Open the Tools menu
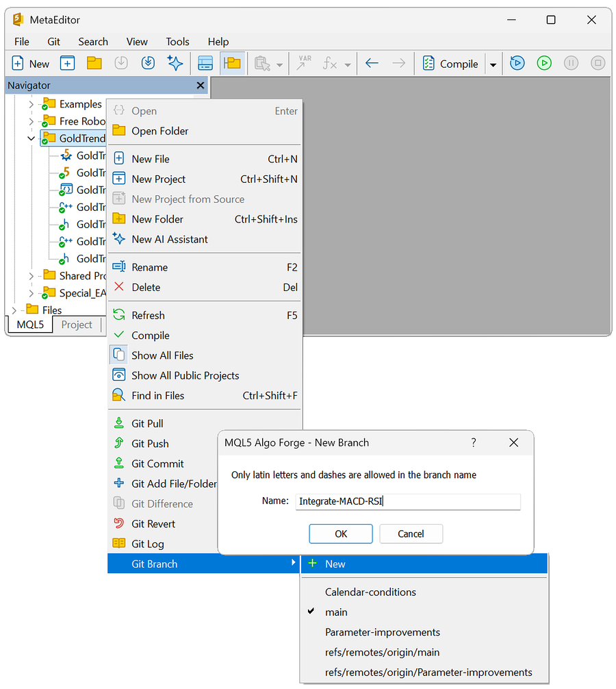Image resolution: width=616 pixels, height=689 pixels. click(177, 42)
